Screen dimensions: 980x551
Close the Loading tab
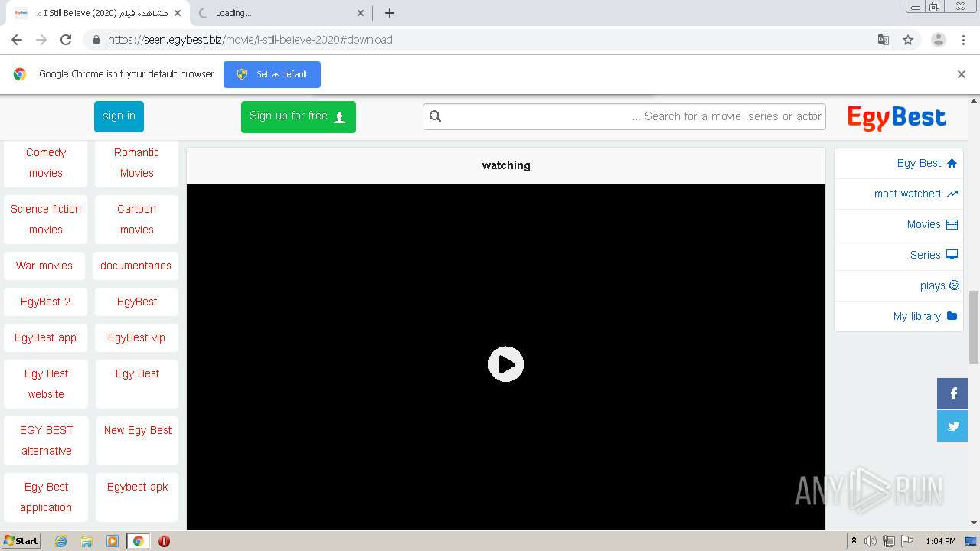(x=361, y=13)
